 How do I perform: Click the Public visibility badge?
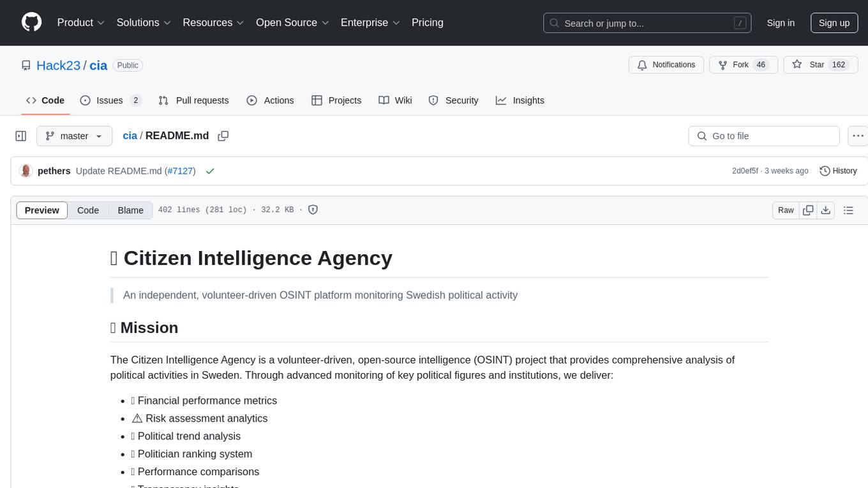click(128, 65)
